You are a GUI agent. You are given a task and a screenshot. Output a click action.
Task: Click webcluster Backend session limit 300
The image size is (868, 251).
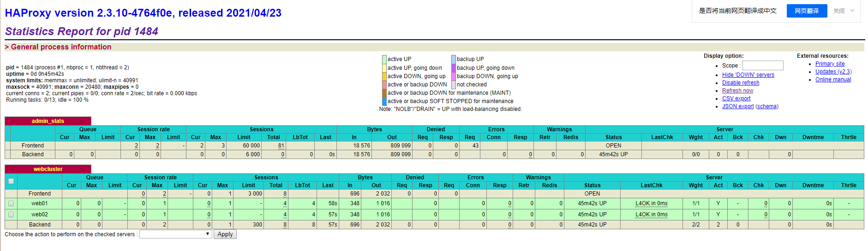(257, 225)
